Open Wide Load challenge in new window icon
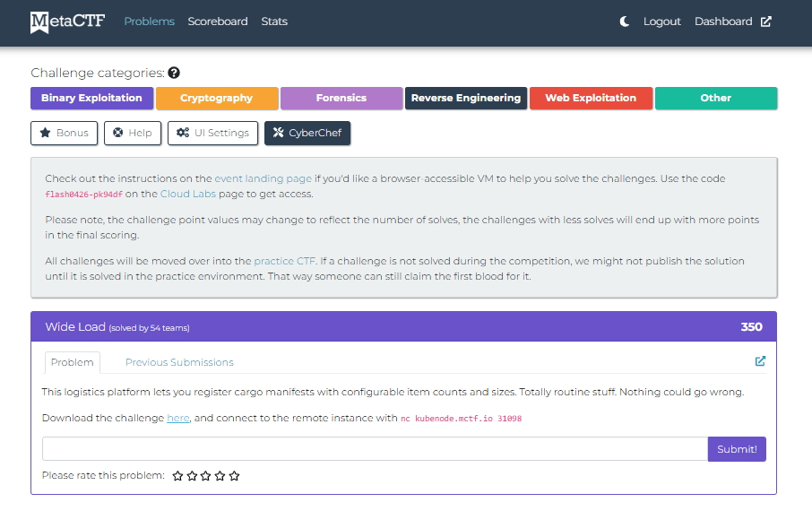Viewport: 812px width, 511px height. [x=760, y=361]
